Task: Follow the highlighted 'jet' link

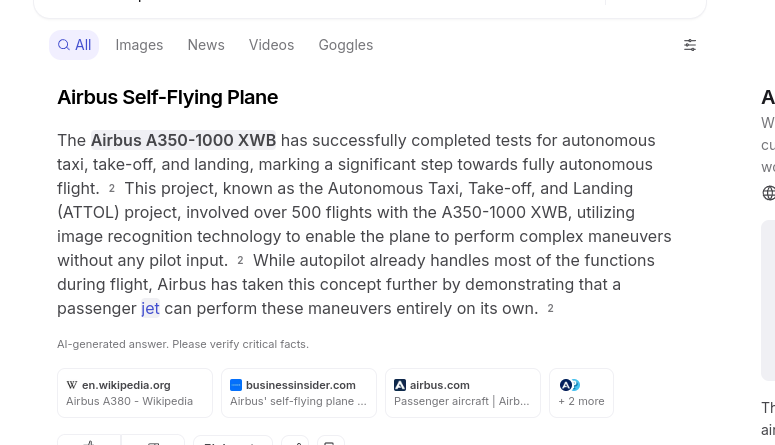Action: (150, 309)
